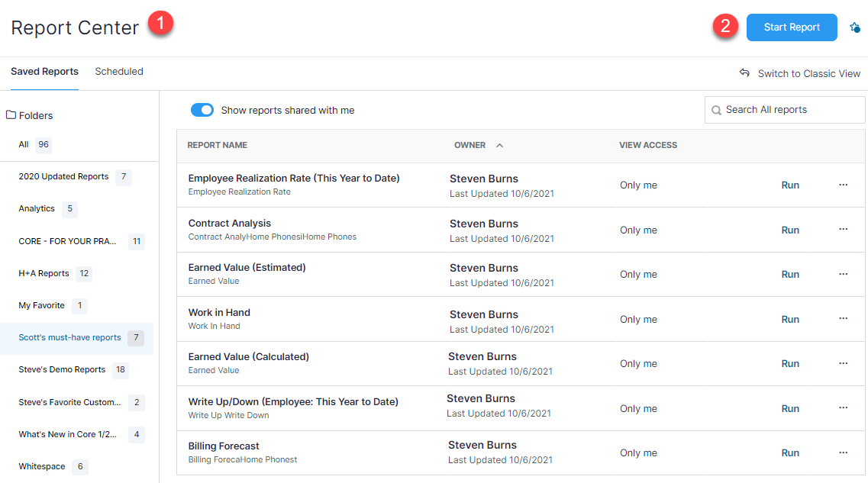Click the Billing Forecast report name
This screenshot has width=868, height=483.
pos(224,446)
